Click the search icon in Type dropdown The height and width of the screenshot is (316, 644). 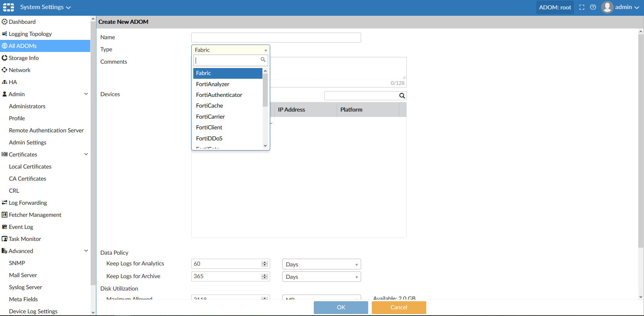263,60
